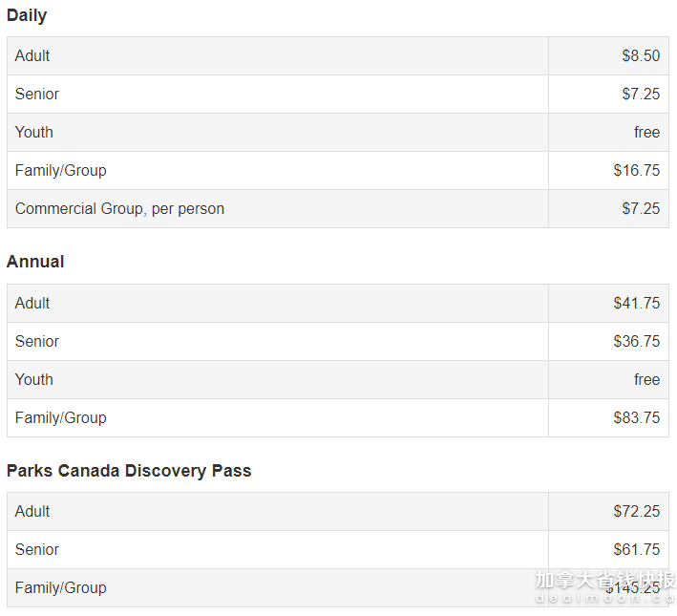Click the Daily Youth free cell

646,132
